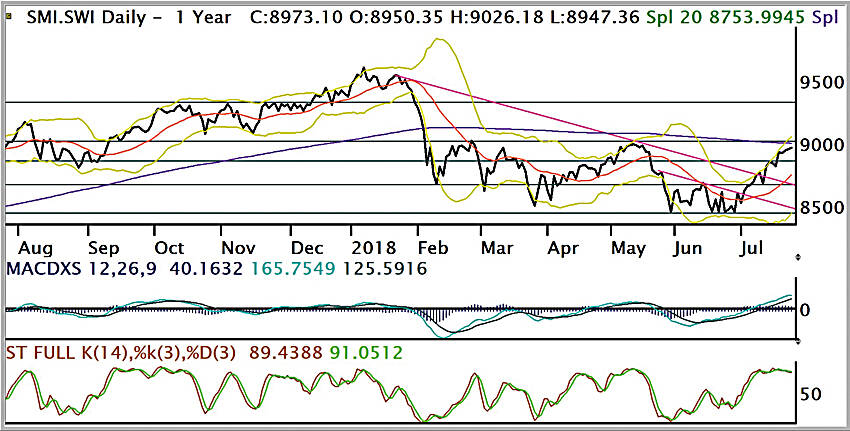Click the 8500 price axis label
The image size is (850, 431).
[x=823, y=208]
